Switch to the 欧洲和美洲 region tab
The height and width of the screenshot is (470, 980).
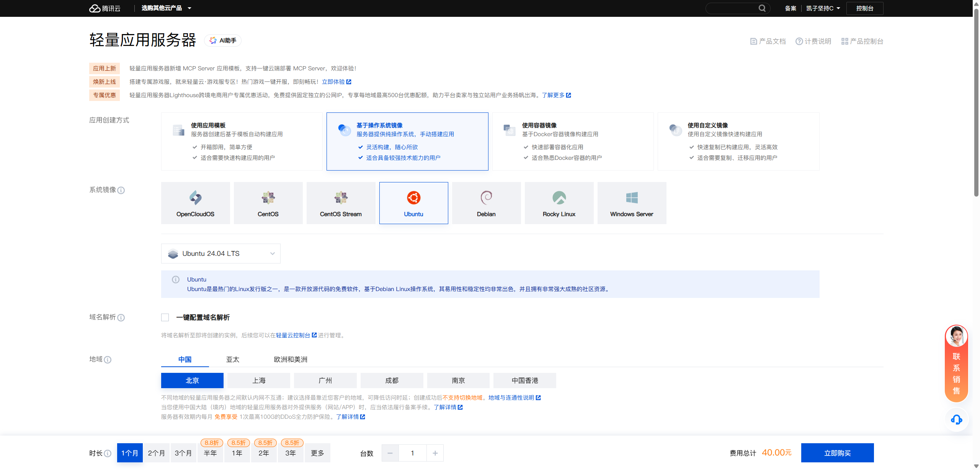point(291,359)
